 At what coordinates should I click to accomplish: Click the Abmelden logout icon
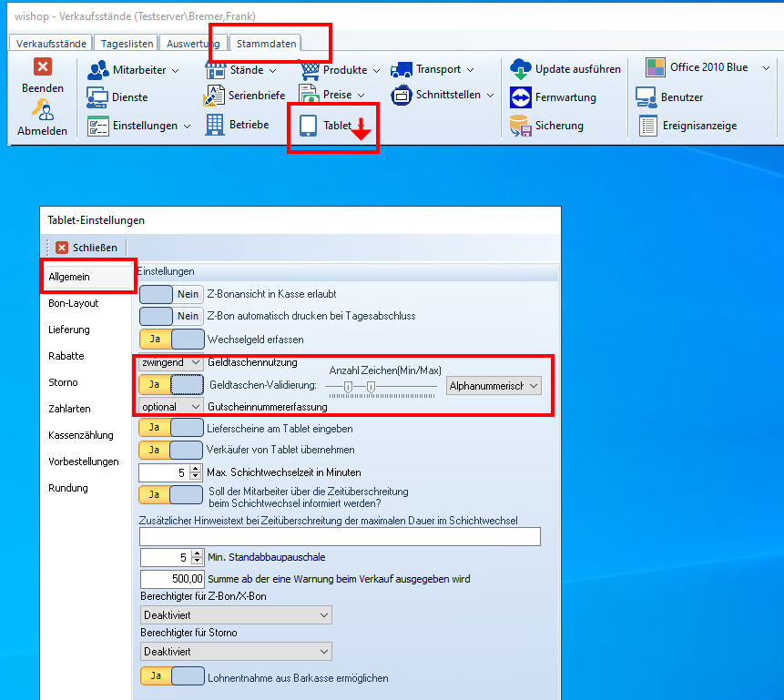(x=42, y=111)
